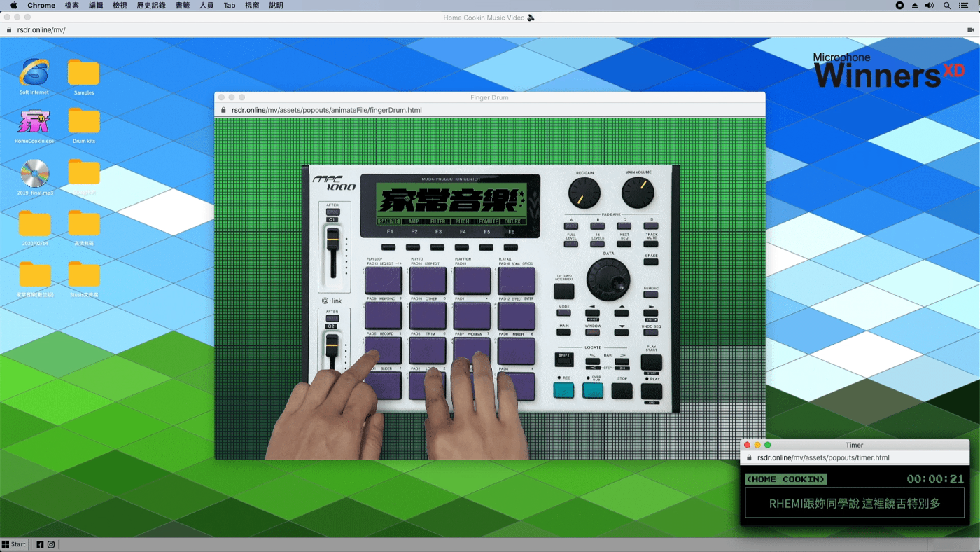The height and width of the screenshot is (552, 980).
Task: Select pad bank D
Action: tap(651, 226)
